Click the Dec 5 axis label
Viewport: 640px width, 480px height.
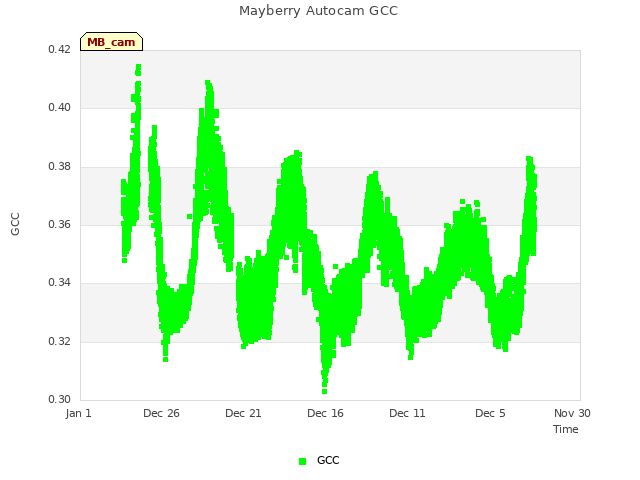(490, 413)
